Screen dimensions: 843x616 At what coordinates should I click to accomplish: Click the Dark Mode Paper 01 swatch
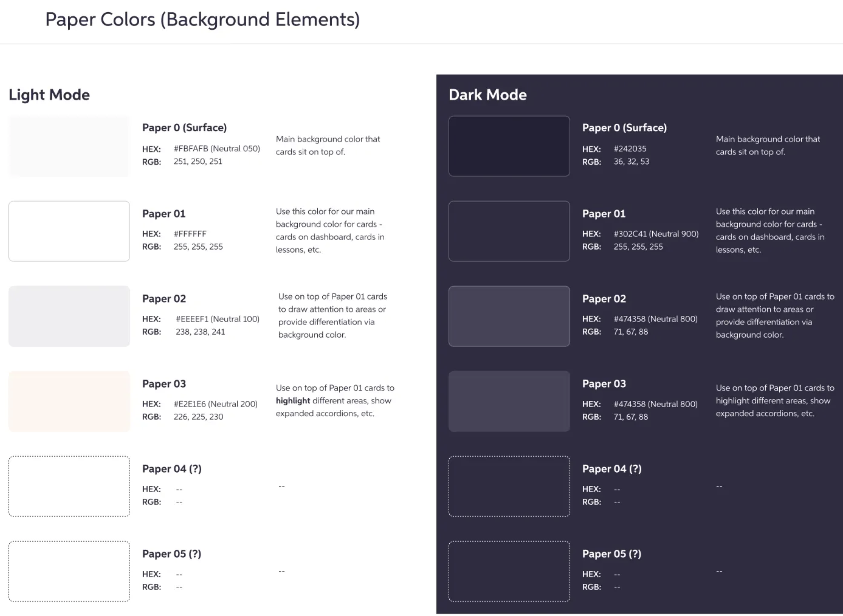tap(509, 231)
